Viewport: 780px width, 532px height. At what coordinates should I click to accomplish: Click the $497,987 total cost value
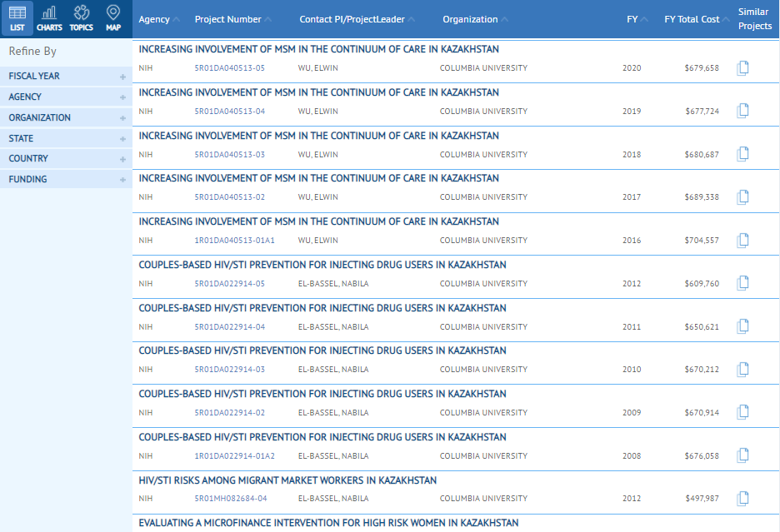(702, 499)
